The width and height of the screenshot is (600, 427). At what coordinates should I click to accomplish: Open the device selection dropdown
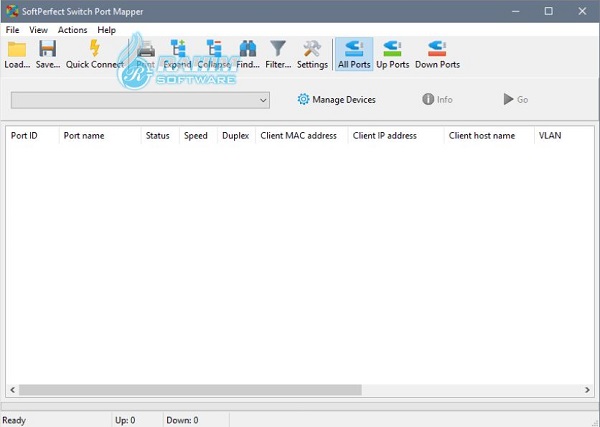click(x=140, y=100)
